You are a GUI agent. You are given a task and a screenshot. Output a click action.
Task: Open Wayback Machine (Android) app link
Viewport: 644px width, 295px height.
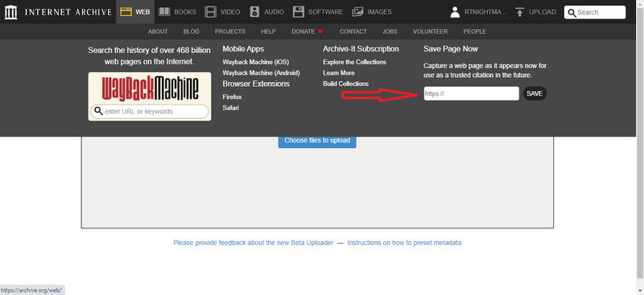(x=261, y=72)
